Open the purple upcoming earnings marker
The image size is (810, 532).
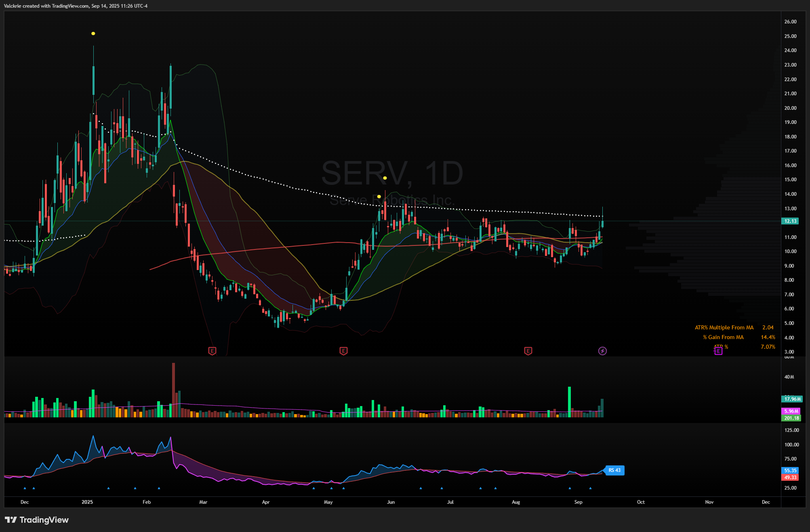718,351
